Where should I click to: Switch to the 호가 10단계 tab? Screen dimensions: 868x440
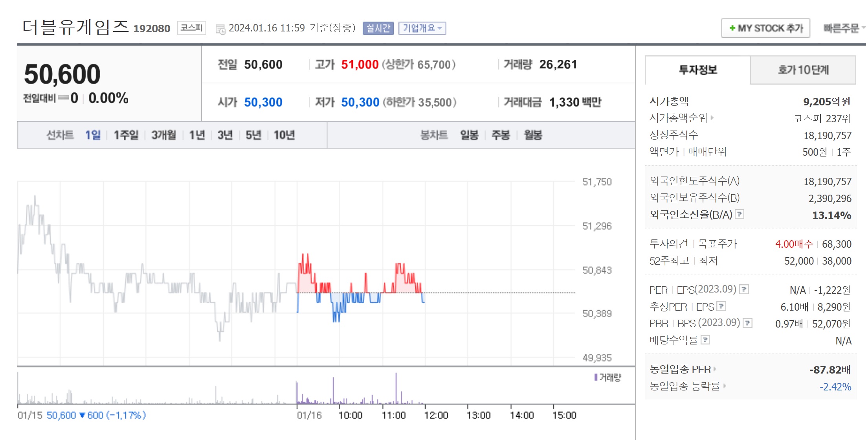(803, 70)
